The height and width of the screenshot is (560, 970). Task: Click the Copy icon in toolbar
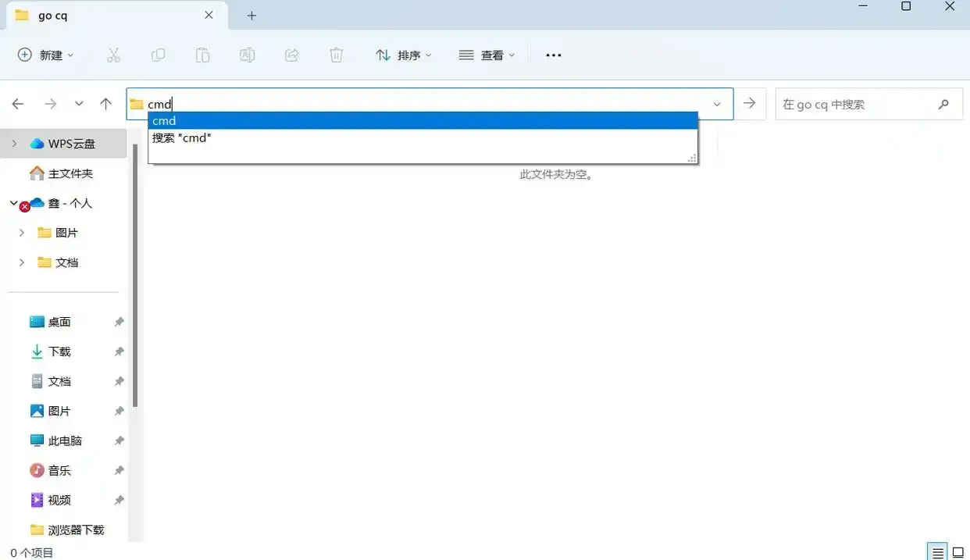pos(158,55)
